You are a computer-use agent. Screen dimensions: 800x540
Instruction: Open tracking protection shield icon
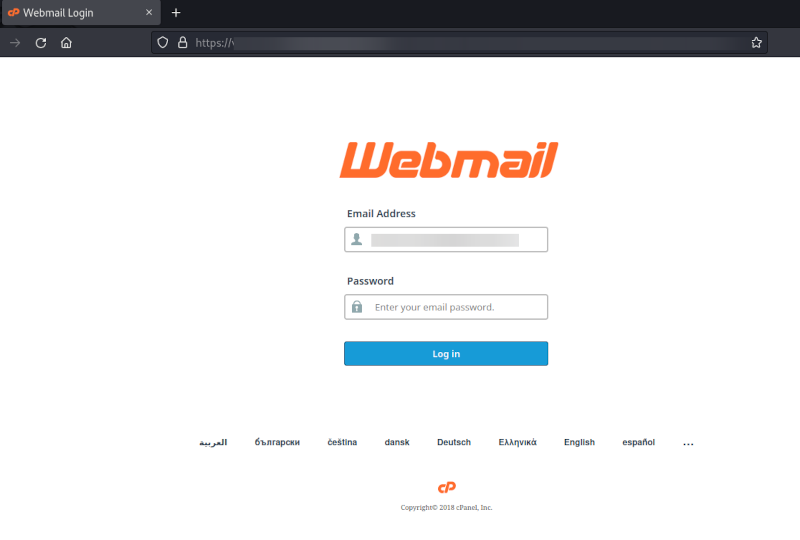pyautogui.click(x=162, y=42)
